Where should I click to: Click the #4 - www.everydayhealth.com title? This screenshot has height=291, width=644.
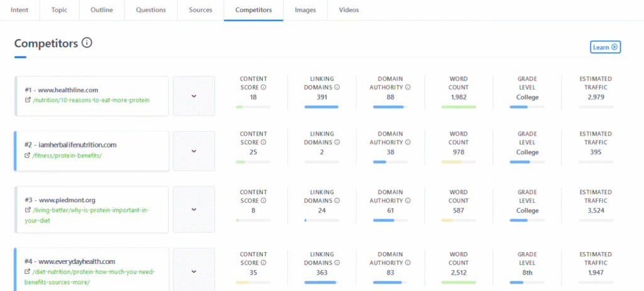[70, 261]
